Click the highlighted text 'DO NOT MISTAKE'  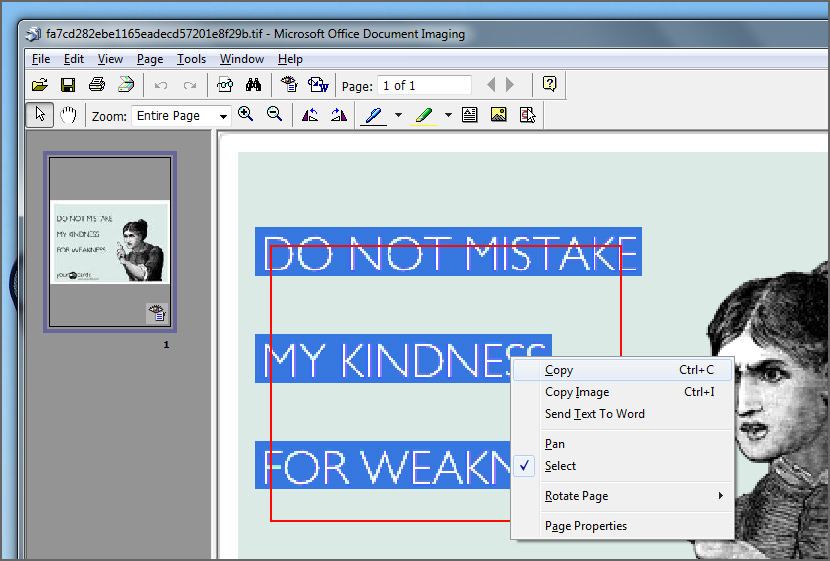448,251
